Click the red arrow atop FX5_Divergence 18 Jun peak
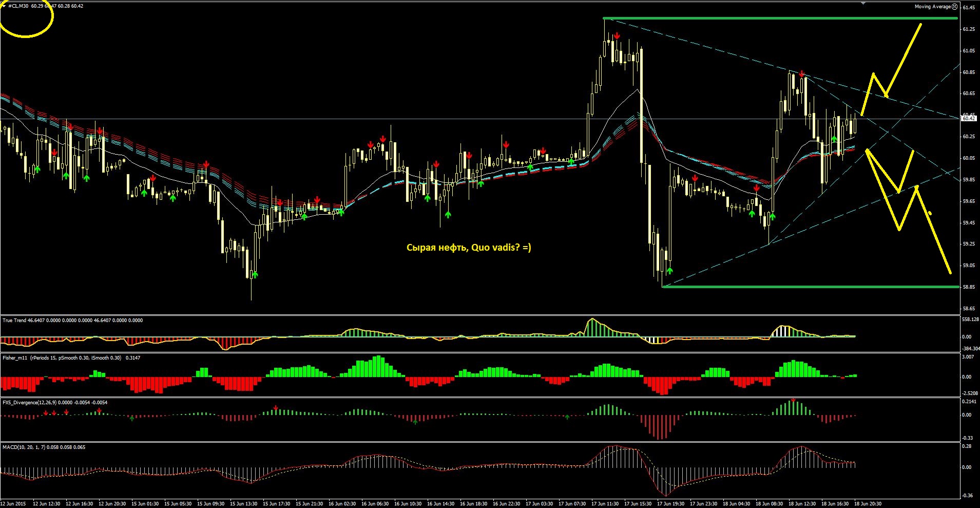 coord(793,400)
